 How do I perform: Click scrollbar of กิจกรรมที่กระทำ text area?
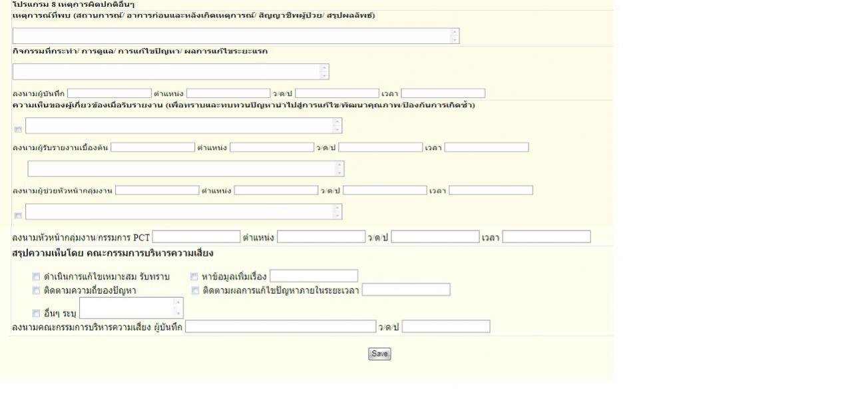324,71
